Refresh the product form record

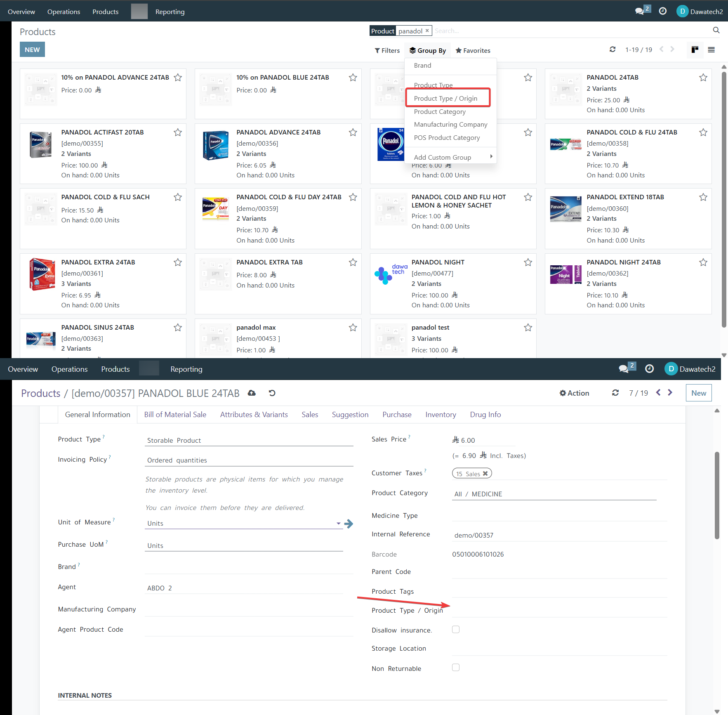615,393
